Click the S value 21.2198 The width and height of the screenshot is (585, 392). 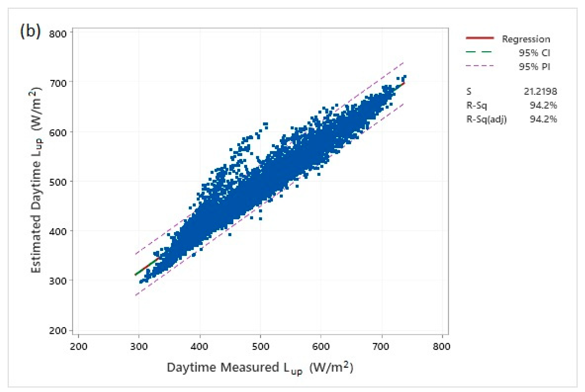pos(540,92)
